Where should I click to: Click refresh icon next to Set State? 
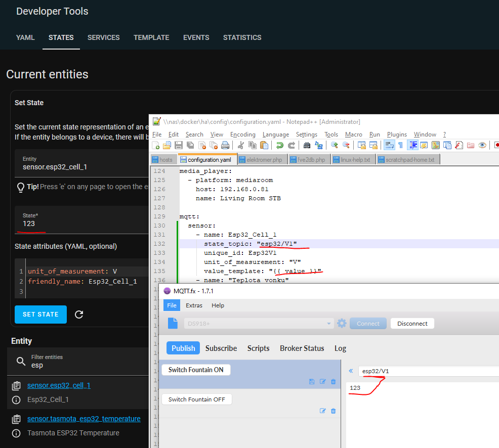[x=79, y=315]
